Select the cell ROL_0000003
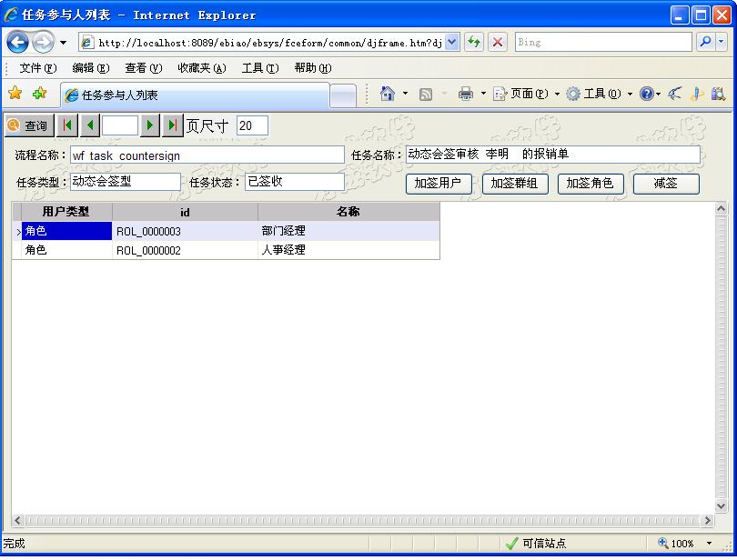 tap(185, 231)
